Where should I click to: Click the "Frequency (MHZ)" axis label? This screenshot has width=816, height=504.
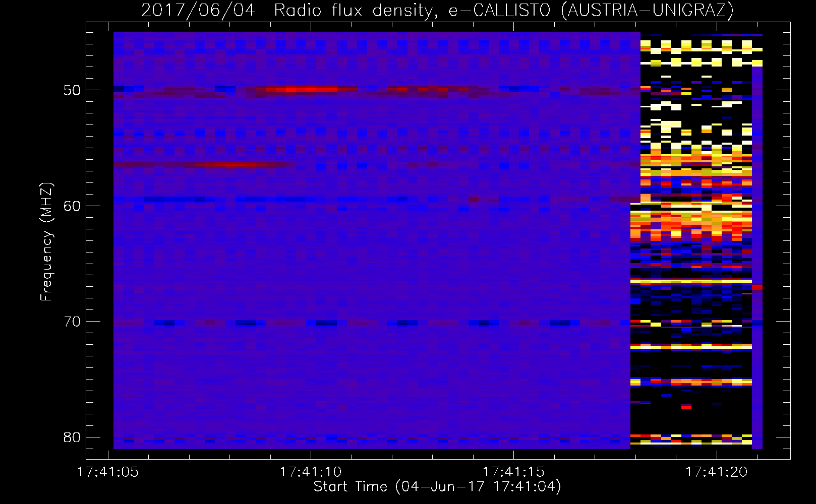point(46,241)
